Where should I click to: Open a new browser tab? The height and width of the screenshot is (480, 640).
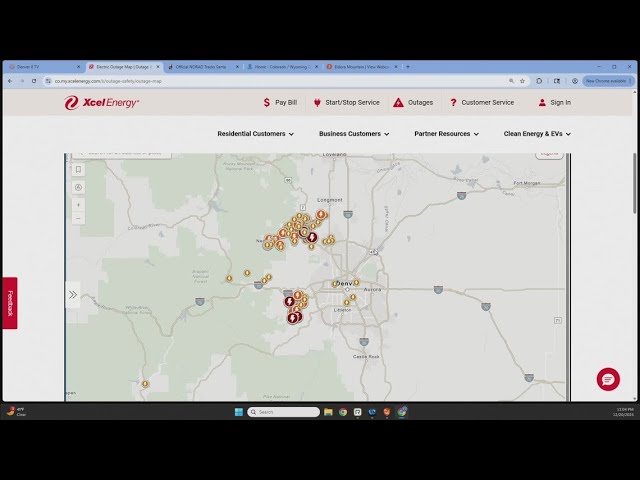click(x=408, y=67)
